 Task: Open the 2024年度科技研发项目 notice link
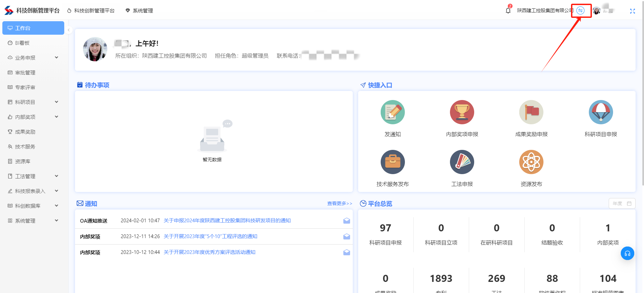click(x=227, y=221)
